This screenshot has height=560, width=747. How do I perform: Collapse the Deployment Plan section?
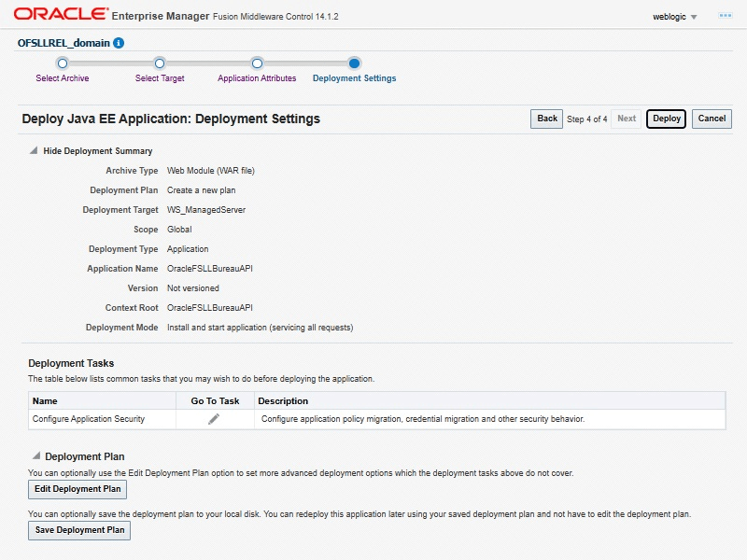[x=35, y=456]
